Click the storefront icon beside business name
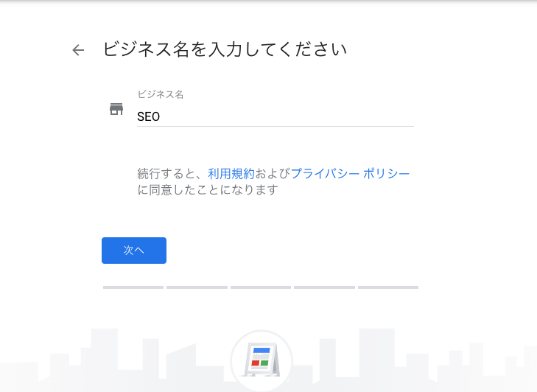 [116, 109]
